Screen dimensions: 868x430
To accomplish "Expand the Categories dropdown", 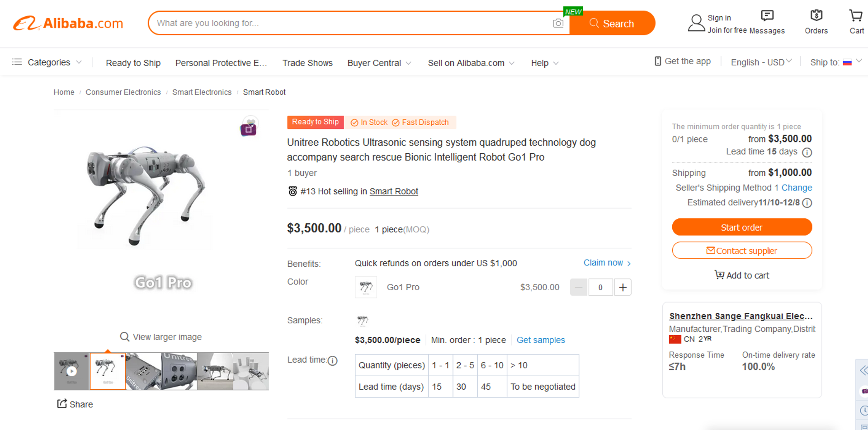I will pos(47,62).
